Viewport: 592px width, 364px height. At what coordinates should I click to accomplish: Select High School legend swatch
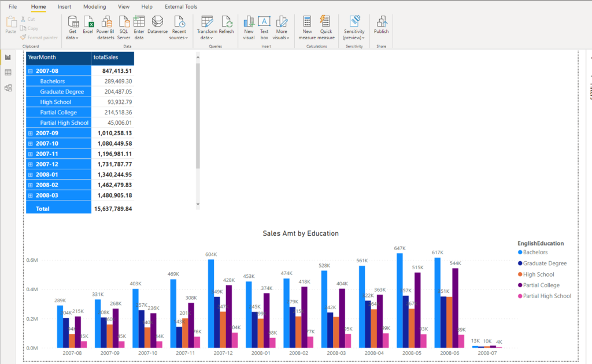tap(520, 274)
